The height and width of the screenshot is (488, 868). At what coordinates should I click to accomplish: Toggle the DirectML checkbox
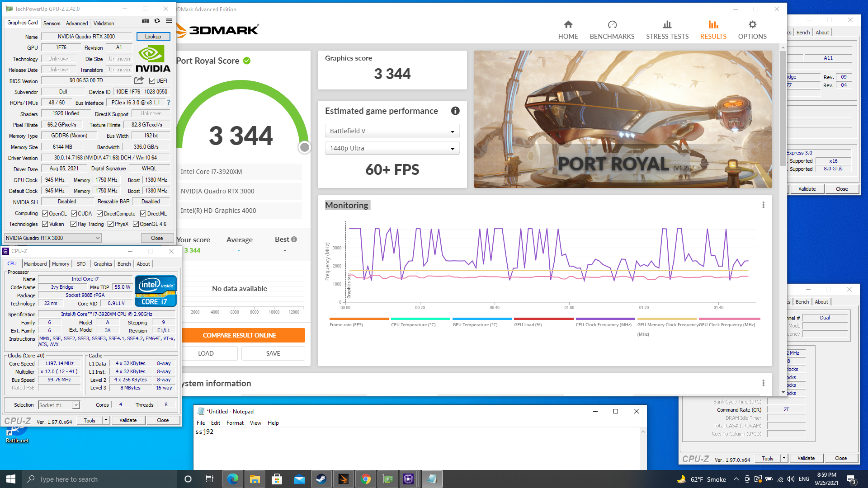143,213
